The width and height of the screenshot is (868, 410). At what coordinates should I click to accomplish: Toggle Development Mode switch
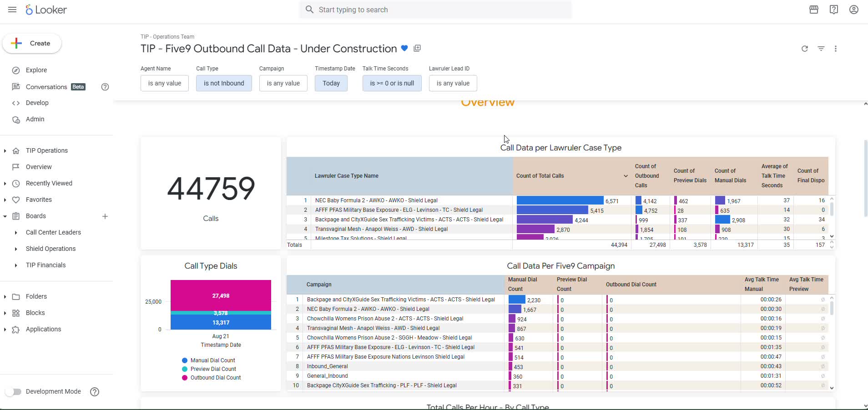(14, 392)
